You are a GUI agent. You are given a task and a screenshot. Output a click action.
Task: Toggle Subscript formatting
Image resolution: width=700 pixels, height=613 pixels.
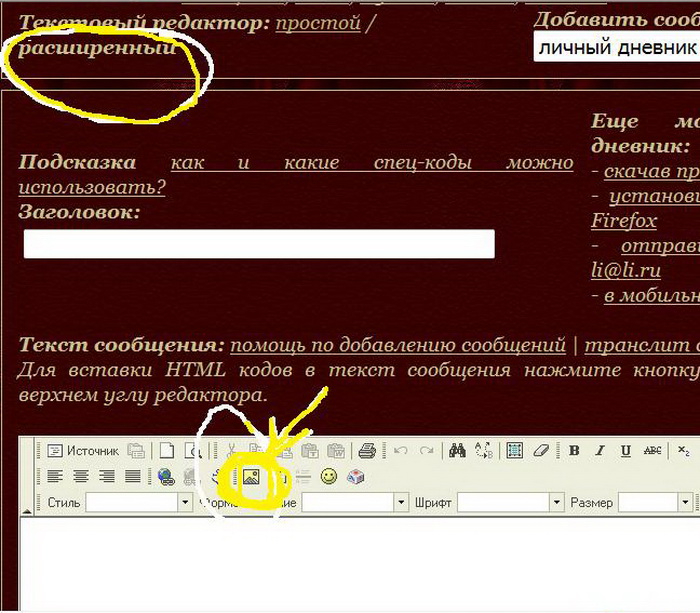683,451
